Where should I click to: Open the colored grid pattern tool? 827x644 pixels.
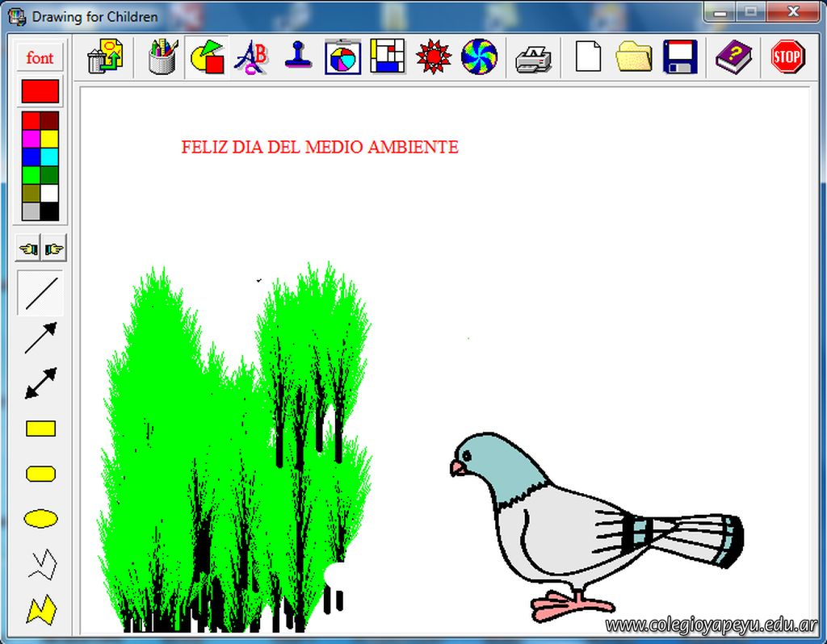(388, 57)
